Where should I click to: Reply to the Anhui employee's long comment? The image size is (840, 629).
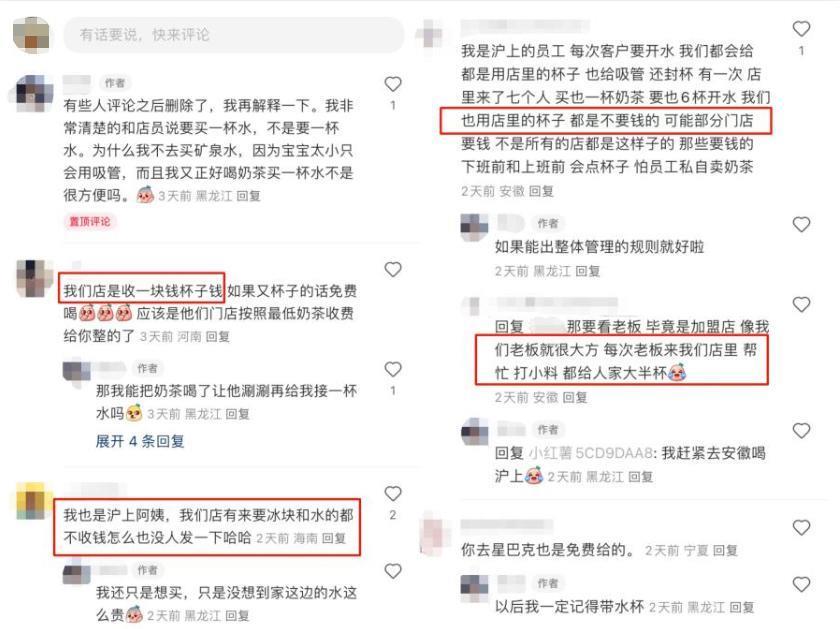pos(541,191)
